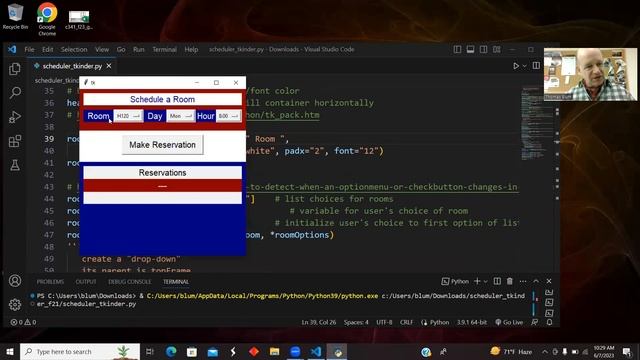Open the feedback icon in the status bar
640x360 pixels.
pos(535,322)
